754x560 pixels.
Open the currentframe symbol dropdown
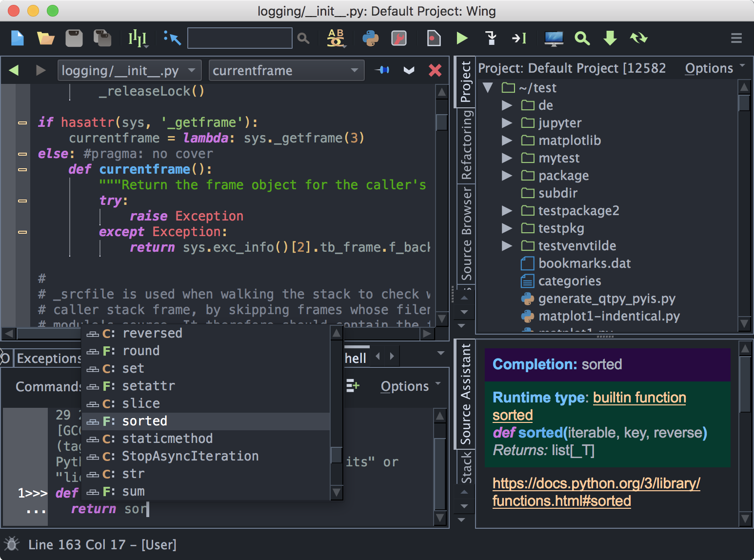(286, 70)
